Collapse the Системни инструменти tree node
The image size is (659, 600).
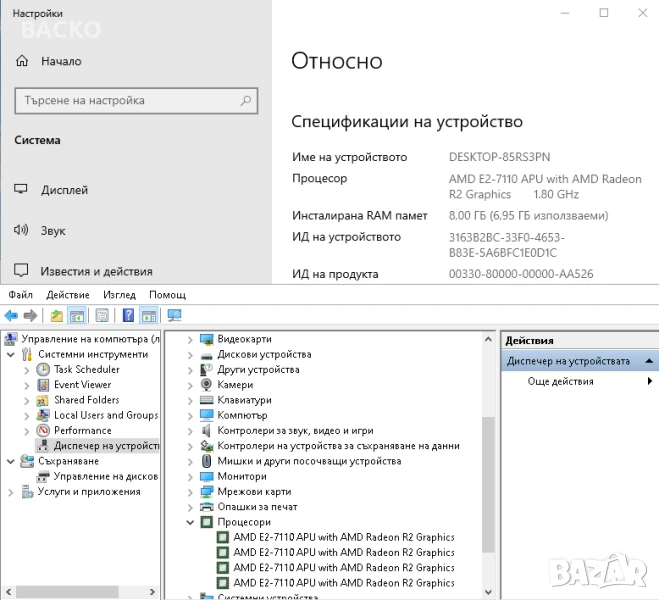click(11, 355)
